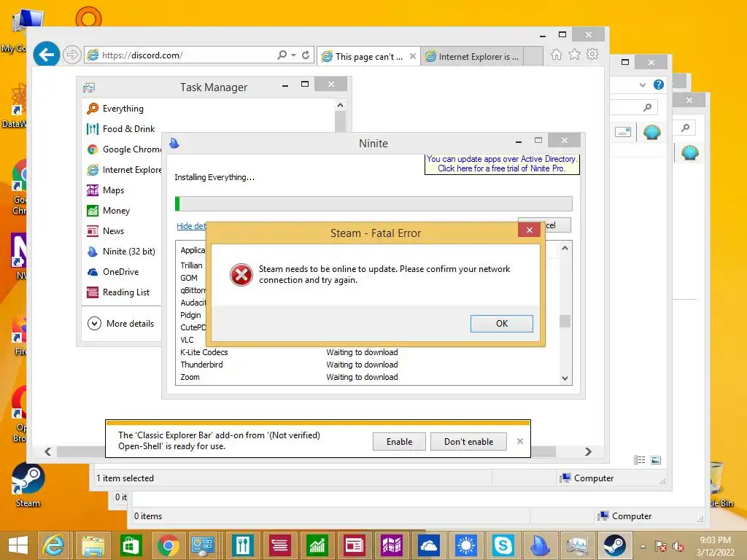Screen dimensions: 747x560
Task: Expand the Explorer ribbon chevron
Action: [x=643, y=85]
